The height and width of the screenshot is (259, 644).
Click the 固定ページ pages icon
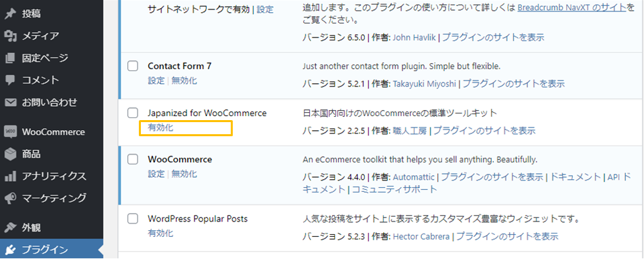pos(10,58)
